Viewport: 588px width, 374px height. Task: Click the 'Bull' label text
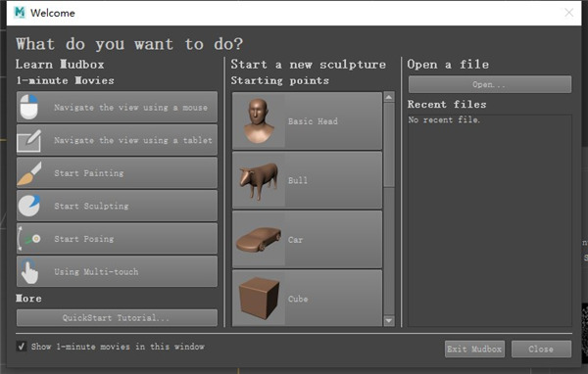(298, 180)
